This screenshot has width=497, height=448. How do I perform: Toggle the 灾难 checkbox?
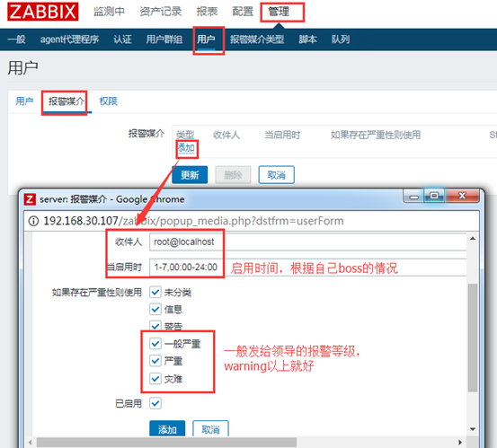click(155, 378)
